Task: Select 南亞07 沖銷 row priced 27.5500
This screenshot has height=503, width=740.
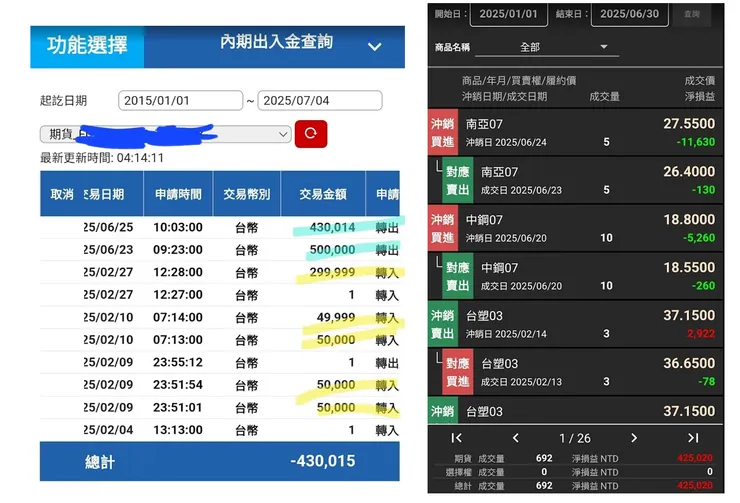Action: coord(575,133)
